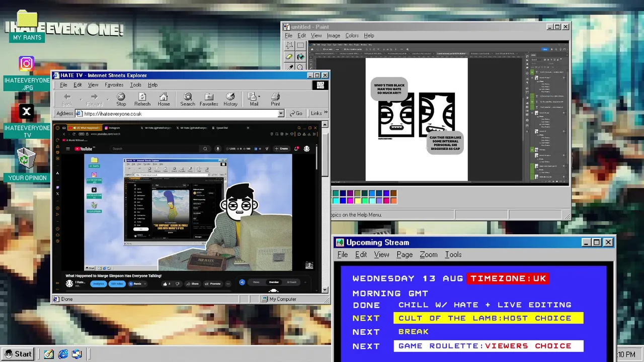
Task: Click the Explorer address URL field
Action: [x=180, y=114]
